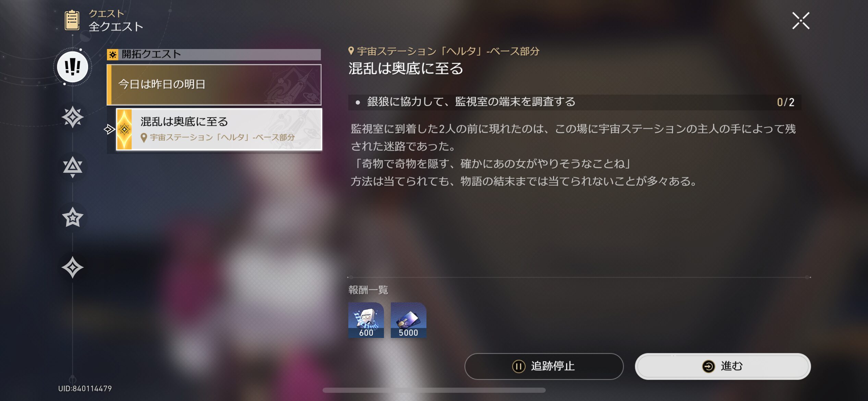Click the 開拓クエスト section header
868x401 pixels.
tap(214, 54)
